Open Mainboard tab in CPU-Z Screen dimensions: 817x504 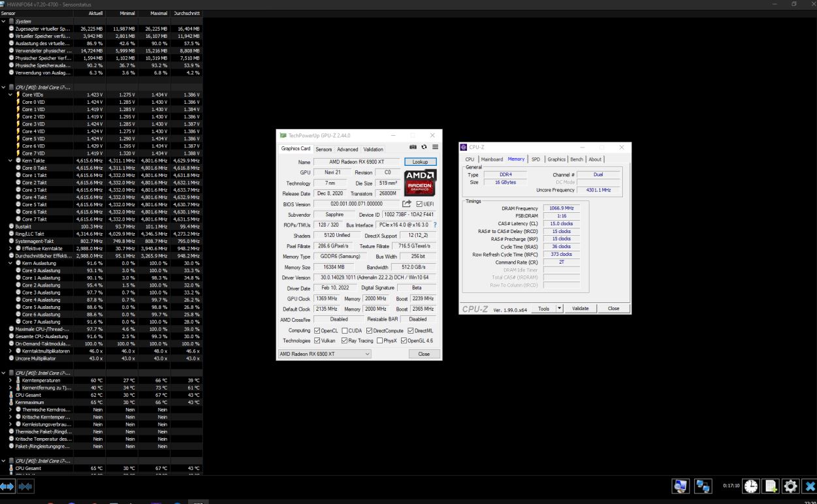(492, 159)
